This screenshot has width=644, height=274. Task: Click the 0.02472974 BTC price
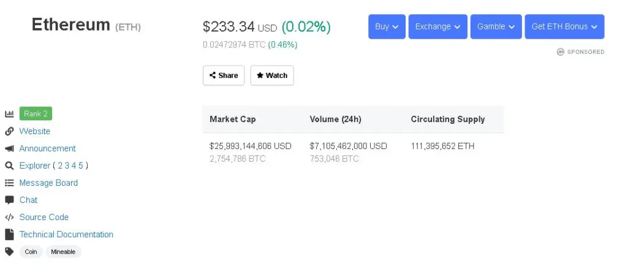point(234,45)
